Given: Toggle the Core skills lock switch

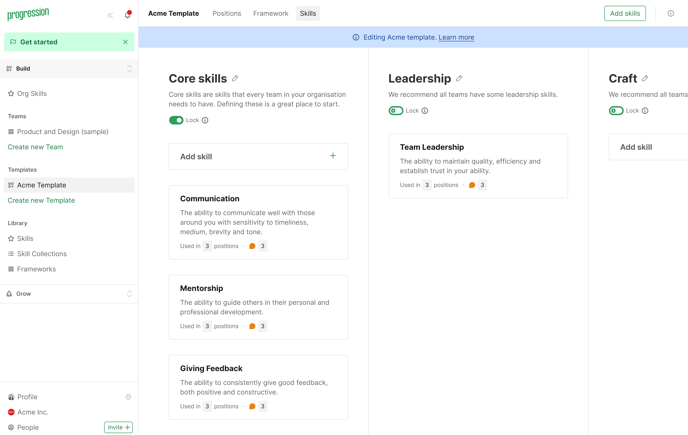Looking at the screenshot, I should pos(176,121).
